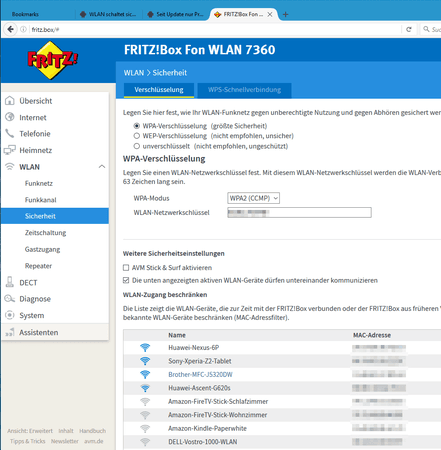Open Tipps & Tricks link
This screenshot has height=450, width=441.
pyautogui.click(x=28, y=441)
